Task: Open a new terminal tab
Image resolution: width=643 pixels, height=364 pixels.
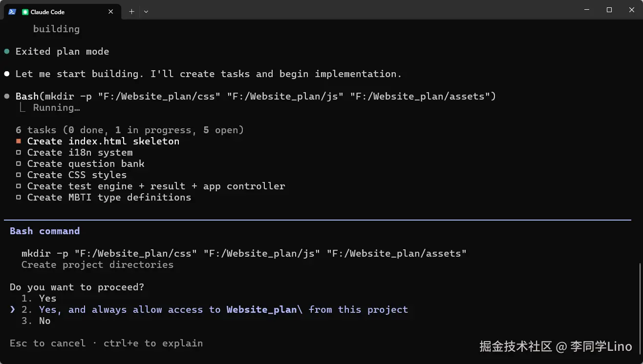Action: 131,12
